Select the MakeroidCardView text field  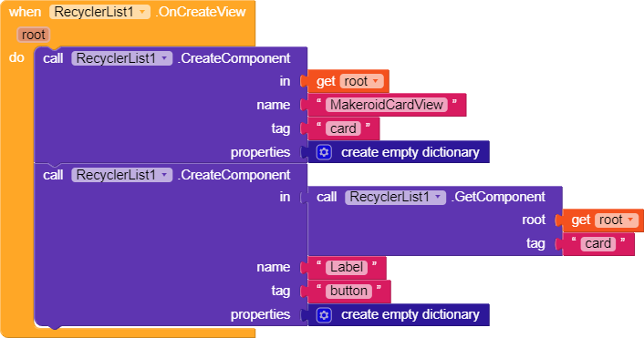[x=387, y=105]
